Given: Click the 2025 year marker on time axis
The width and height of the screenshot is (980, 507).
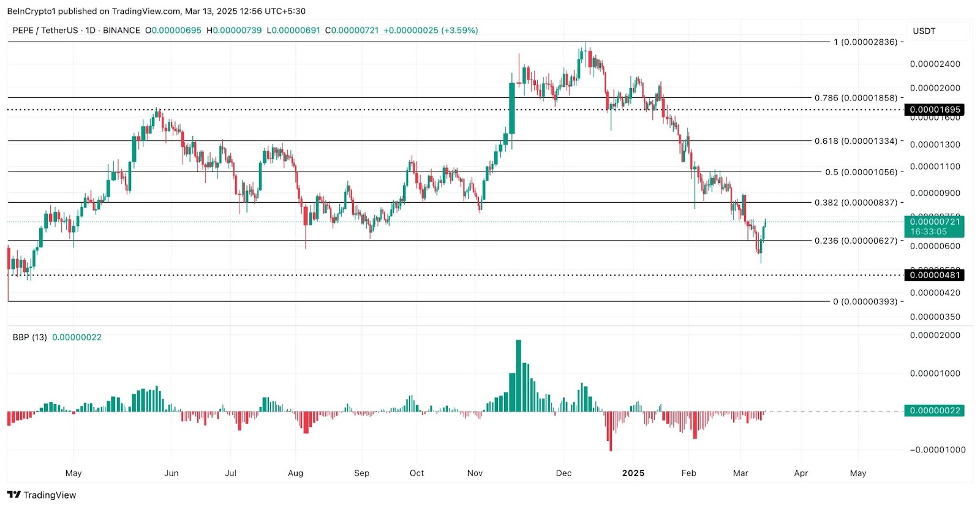Looking at the screenshot, I should point(633,473).
